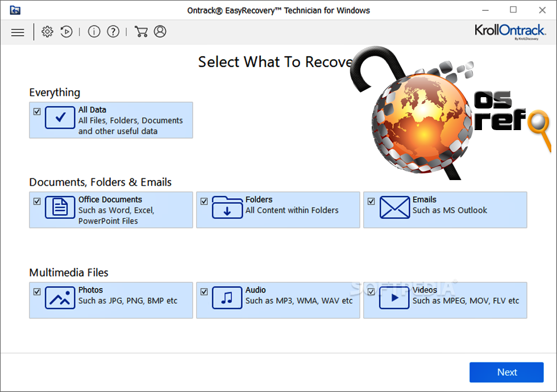Toggle the Office Documents checkbox
Viewport: 557px width, 392px height.
click(37, 201)
